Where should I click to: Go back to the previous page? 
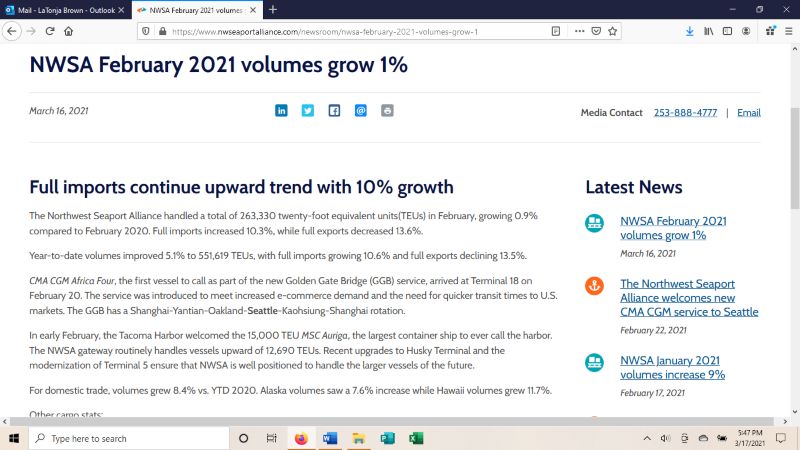tap(12, 31)
